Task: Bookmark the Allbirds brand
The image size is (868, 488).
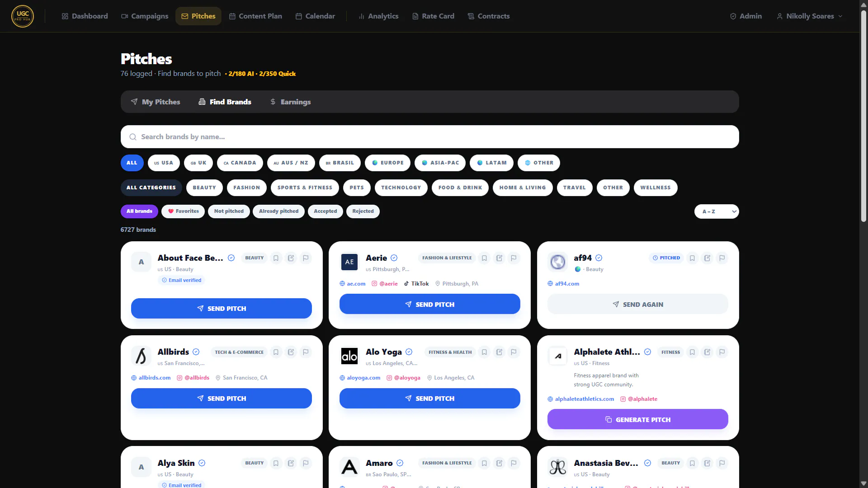Action: (x=276, y=352)
